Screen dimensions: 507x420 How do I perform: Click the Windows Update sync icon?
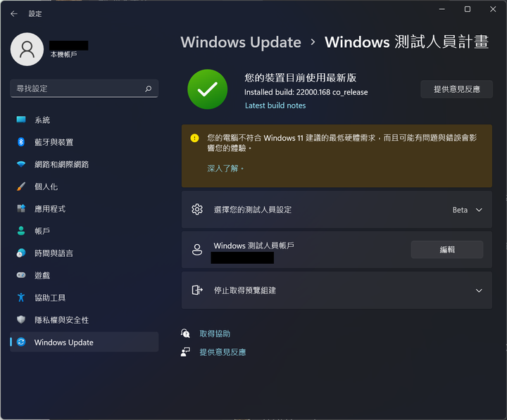pos(21,342)
